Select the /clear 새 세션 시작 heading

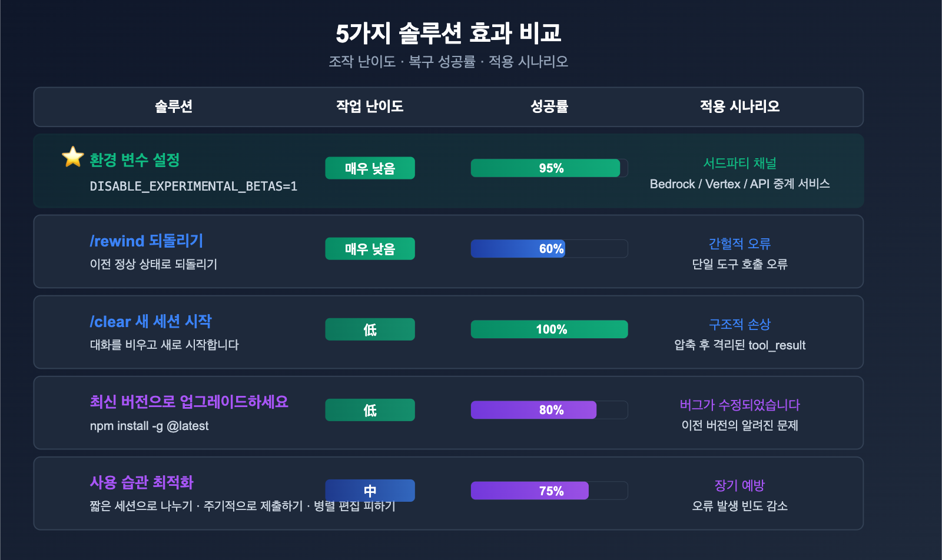tap(151, 322)
